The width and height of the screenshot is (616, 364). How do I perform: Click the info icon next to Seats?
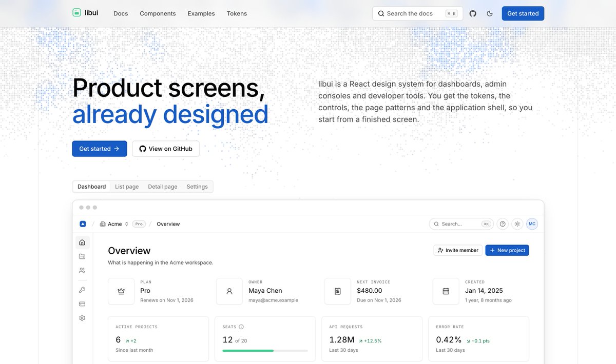coord(241,327)
